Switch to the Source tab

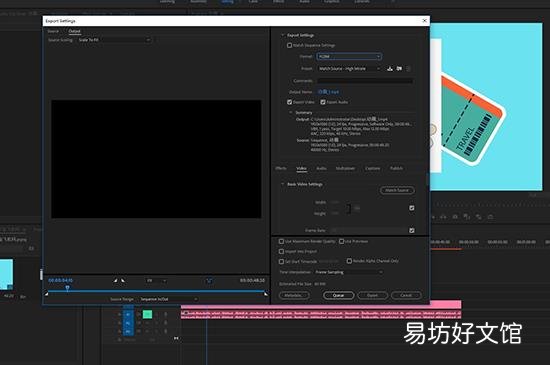point(53,31)
